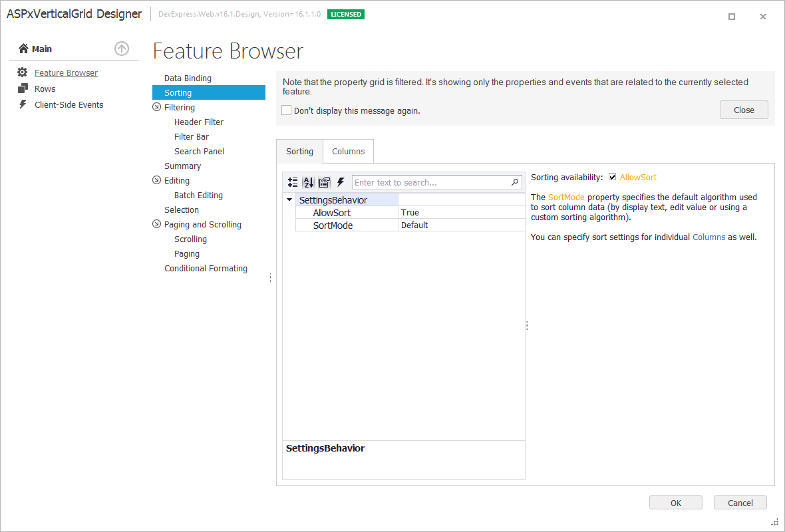Image resolution: width=785 pixels, height=532 pixels.
Task: Close the designer window with X
Action: point(763,17)
